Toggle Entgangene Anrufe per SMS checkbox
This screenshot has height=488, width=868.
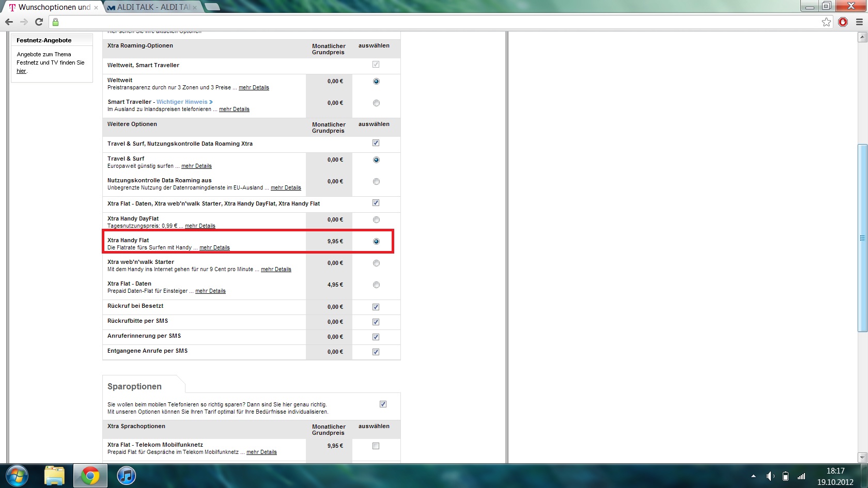[x=376, y=352]
